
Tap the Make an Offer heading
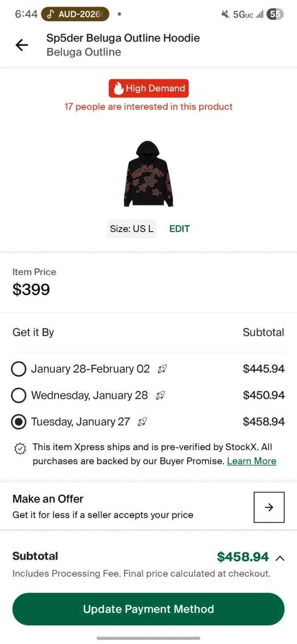[x=48, y=499]
